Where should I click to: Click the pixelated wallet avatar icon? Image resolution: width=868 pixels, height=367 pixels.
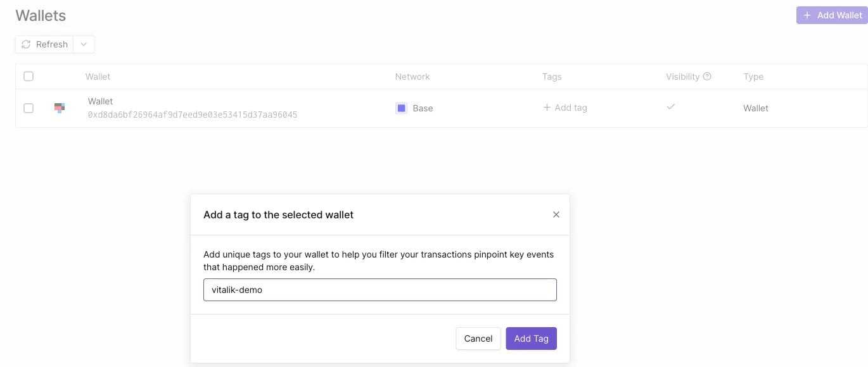pos(60,108)
